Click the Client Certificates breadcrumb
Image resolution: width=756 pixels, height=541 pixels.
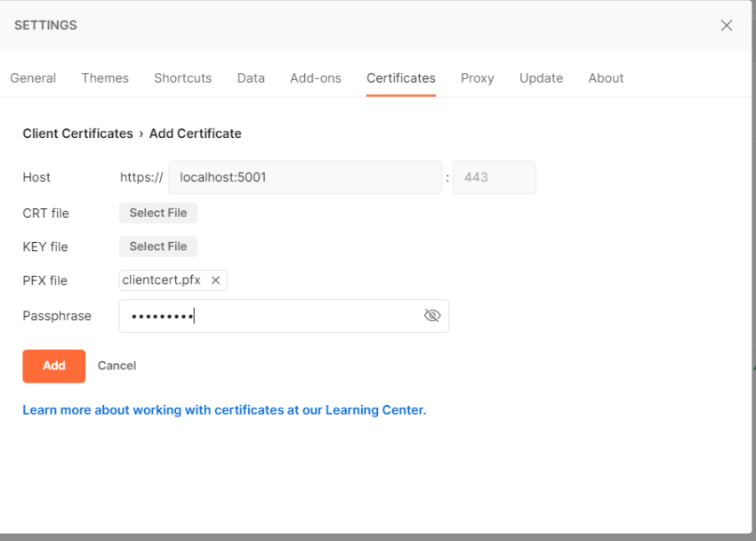77,133
